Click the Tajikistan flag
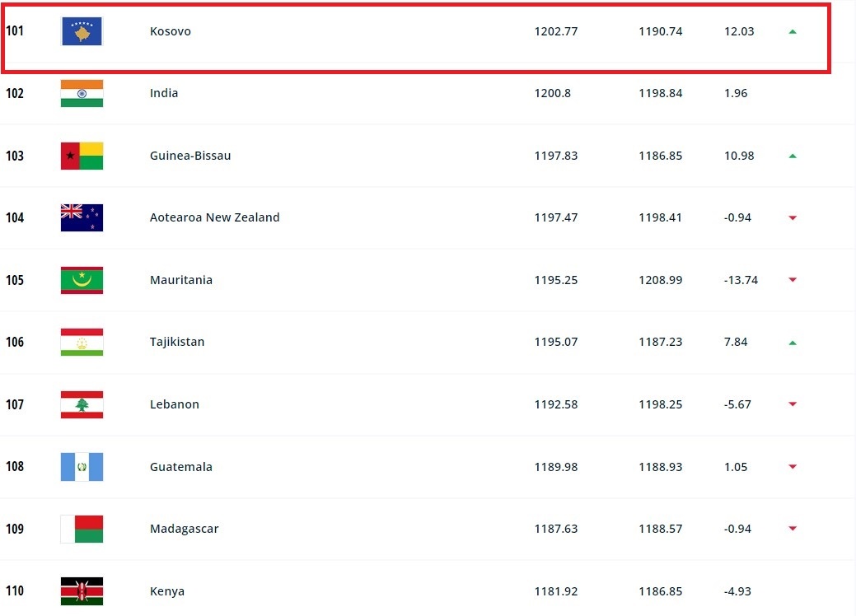This screenshot has height=616, width=856. [82, 342]
